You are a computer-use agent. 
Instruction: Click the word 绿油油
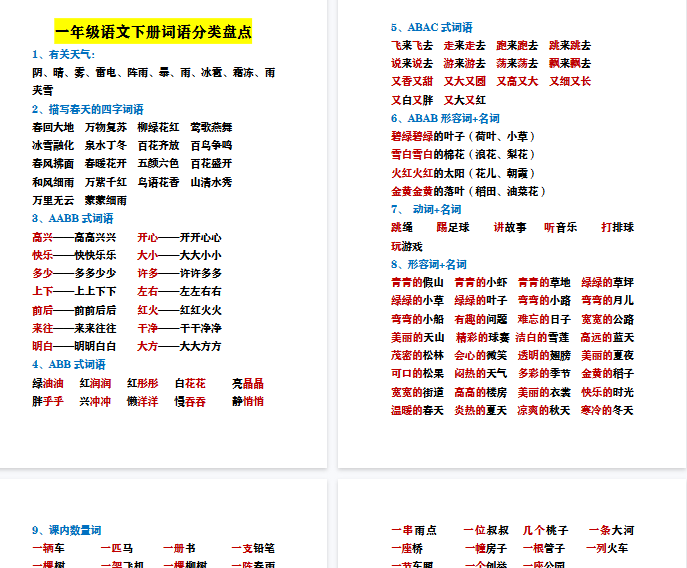[x=48, y=383]
